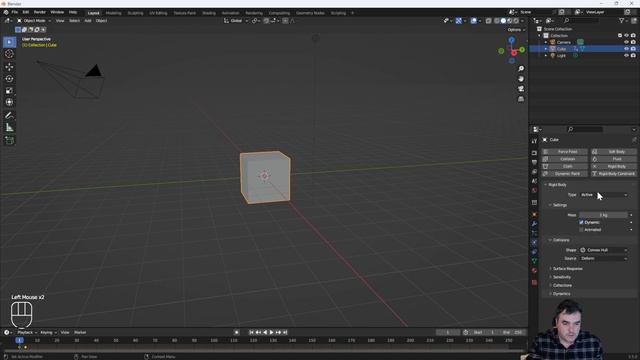
Task: Open the Texture properties checker tab
Action: point(534,282)
